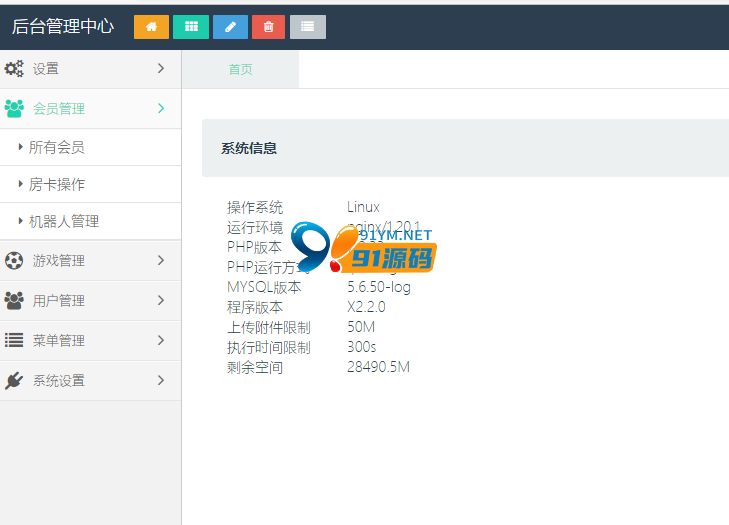Expand the 用户管理 chevron
729x525 pixels.
point(161,300)
